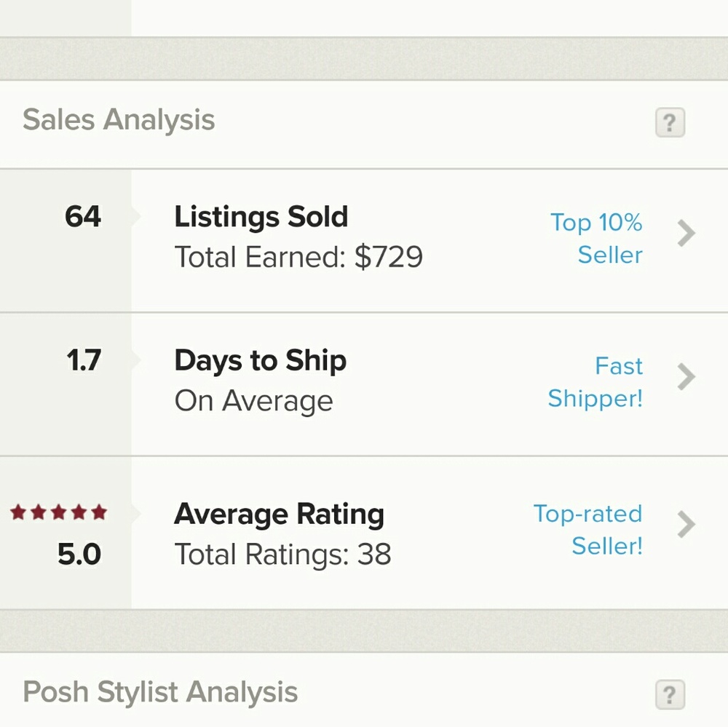This screenshot has height=727, width=728.
Task: Click the Total Ratings: 38 text
Action: point(282,555)
